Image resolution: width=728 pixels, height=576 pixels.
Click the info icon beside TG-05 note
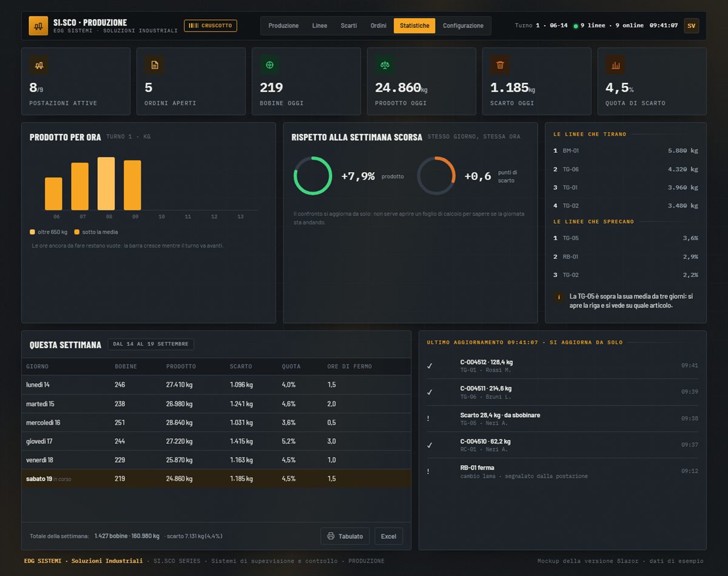tap(558, 297)
